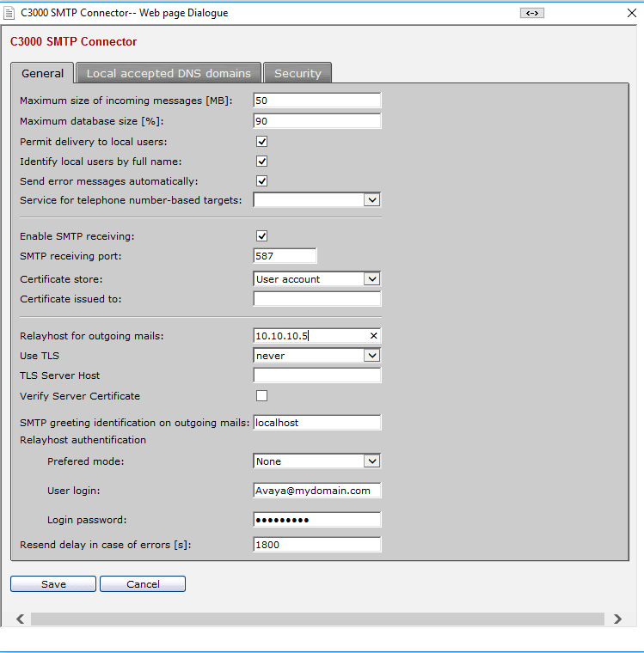Click the page document icon in title bar
The height and width of the screenshot is (653, 644).
9,13
